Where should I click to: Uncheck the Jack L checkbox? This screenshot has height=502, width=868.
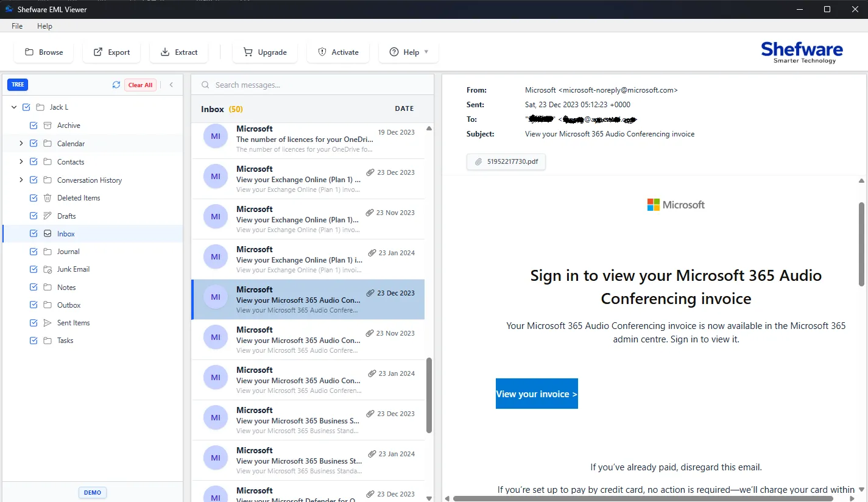[x=26, y=107]
